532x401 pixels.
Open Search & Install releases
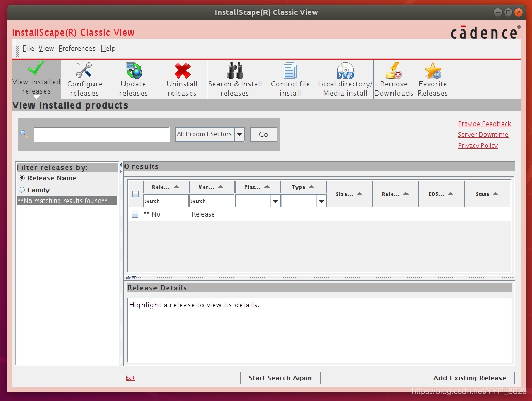pyautogui.click(x=235, y=79)
